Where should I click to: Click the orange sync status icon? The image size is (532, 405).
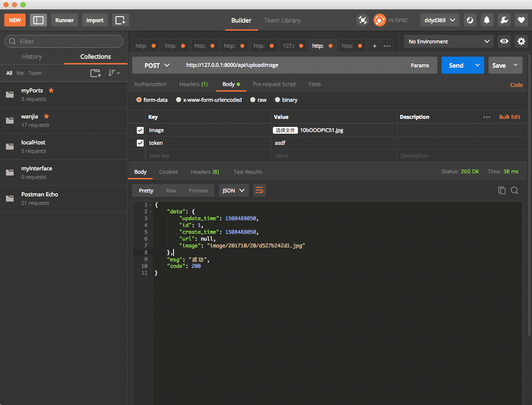click(379, 20)
